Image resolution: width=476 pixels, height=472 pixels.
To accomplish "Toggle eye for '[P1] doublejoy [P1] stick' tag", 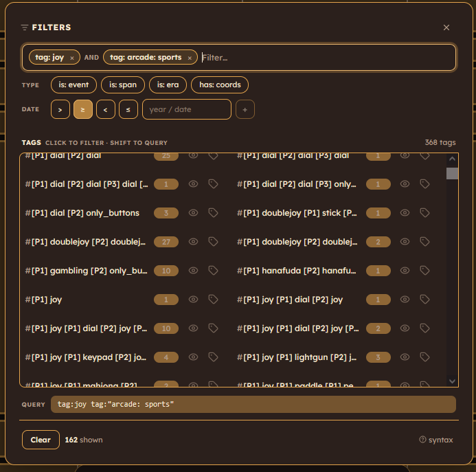I will tap(405, 212).
